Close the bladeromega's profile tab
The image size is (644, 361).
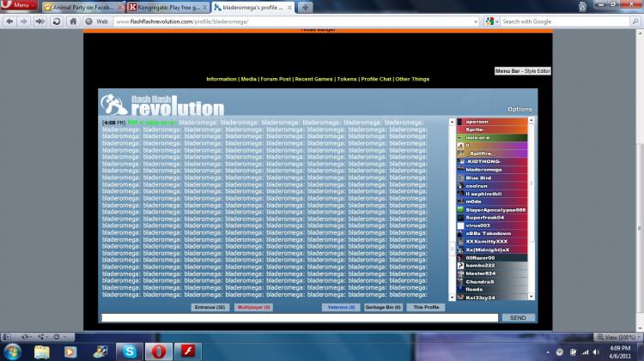pos(289,8)
